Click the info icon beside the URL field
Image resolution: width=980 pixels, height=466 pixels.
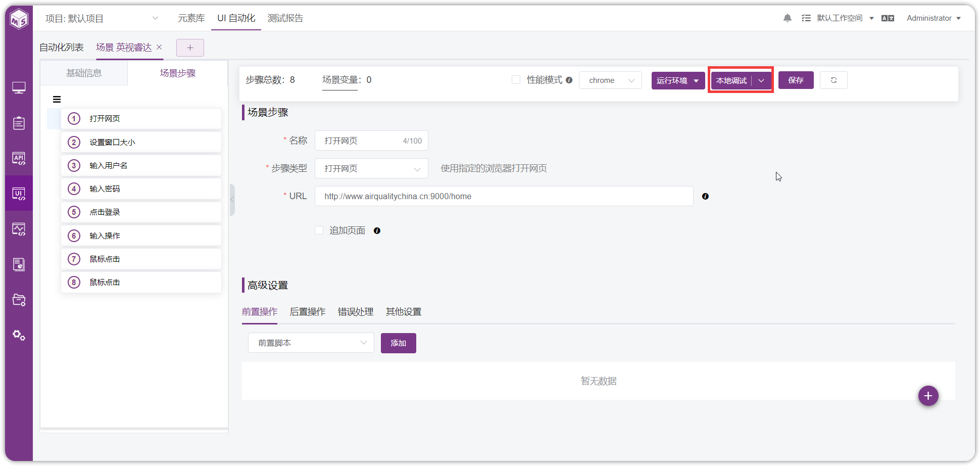point(705,196)
